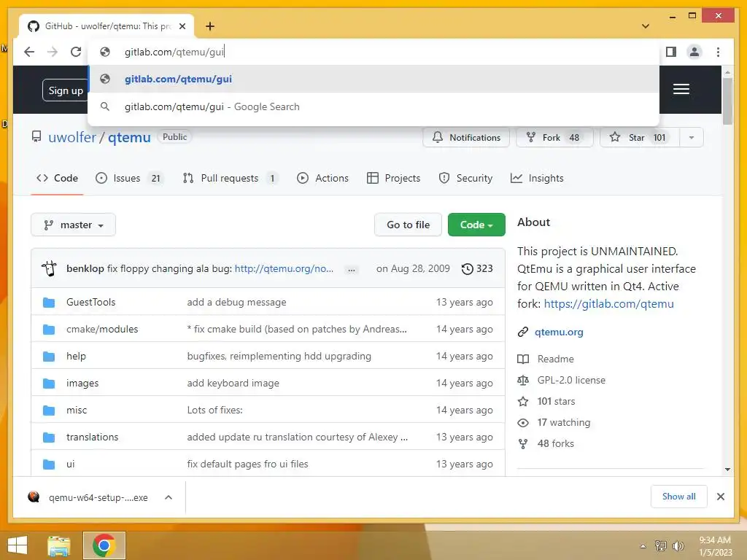This screenshot has height=560, width=747.
Task: Open qtemu.org website link
Action: click(x=559, y=332)
